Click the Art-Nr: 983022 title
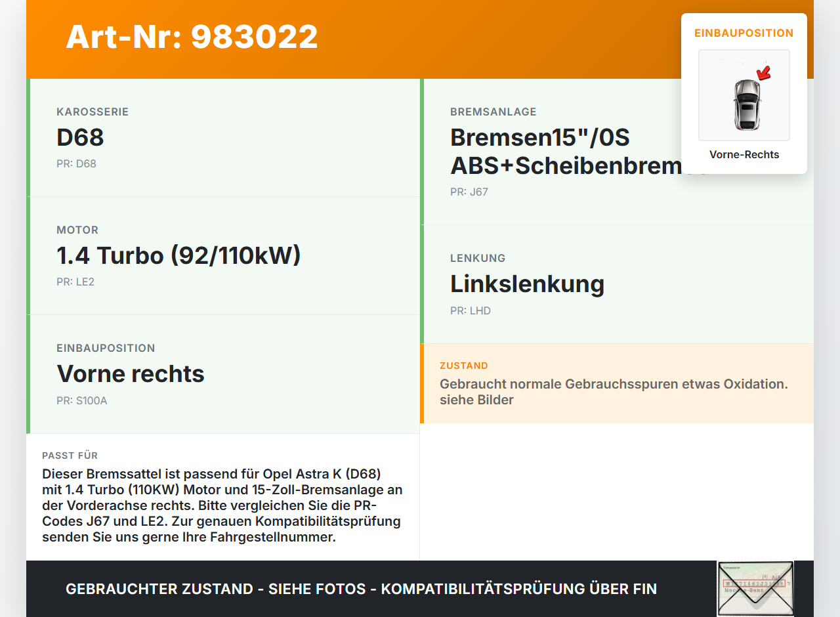840x617 pixels. coord(192,37)
